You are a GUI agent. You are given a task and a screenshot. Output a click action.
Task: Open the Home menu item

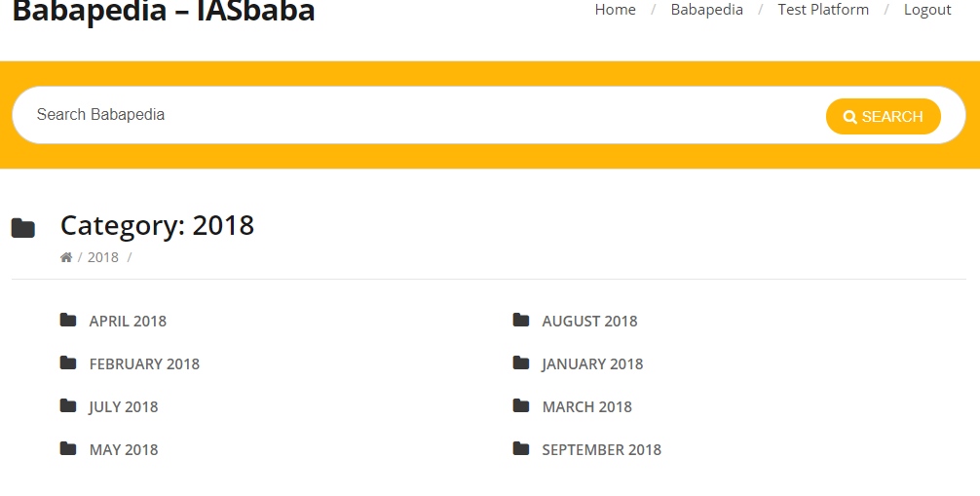click(615, 10)
